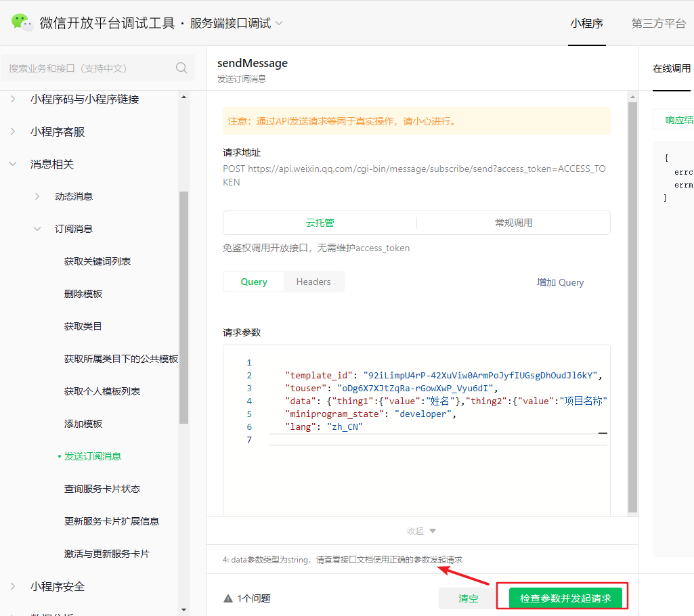Click 清空 button
The width and height of the screenshot is (694, 616).
click(468, 598)
